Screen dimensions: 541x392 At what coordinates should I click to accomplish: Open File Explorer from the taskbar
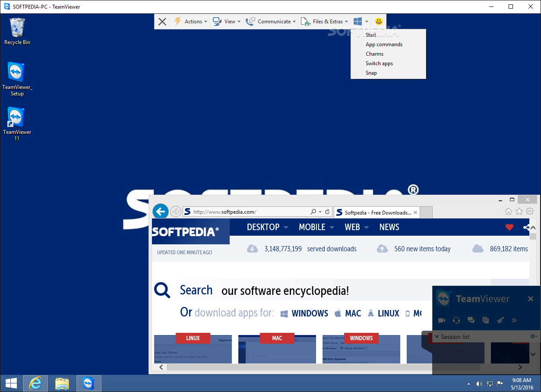point(62,383)
